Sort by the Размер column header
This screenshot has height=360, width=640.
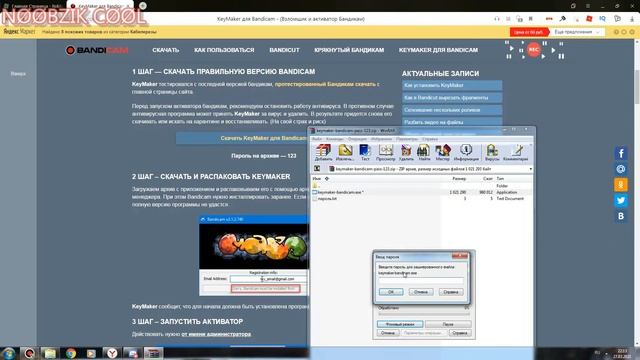(x=459, y=179)
